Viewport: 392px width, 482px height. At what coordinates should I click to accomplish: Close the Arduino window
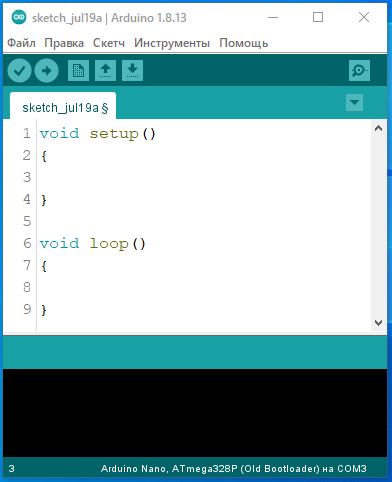click(x=364, y=17)
